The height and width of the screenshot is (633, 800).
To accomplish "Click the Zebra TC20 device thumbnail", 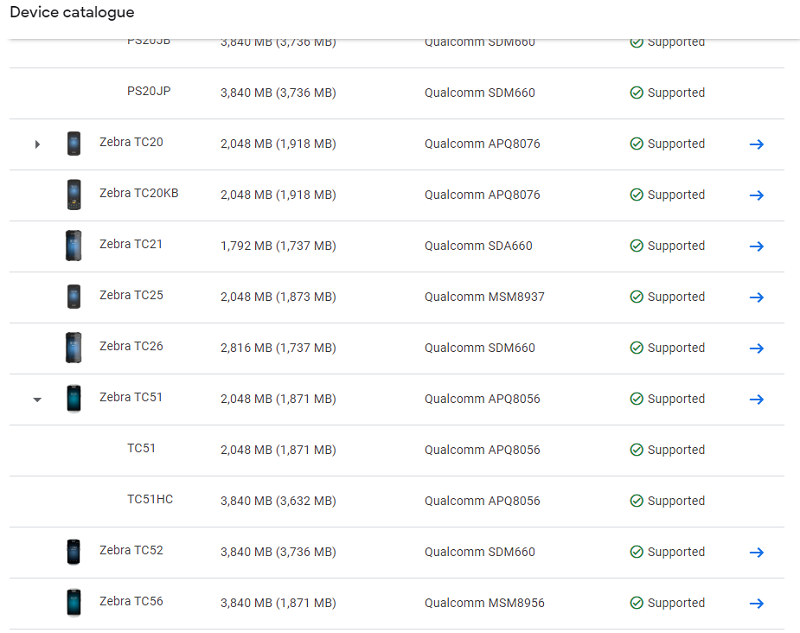I will pos(74,143).
